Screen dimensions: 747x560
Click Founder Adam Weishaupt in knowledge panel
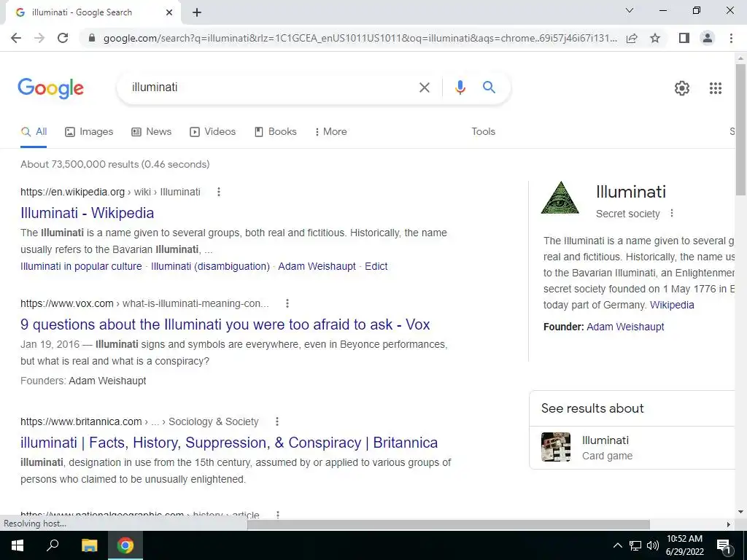pyautogui.click(x=625, y=327)
